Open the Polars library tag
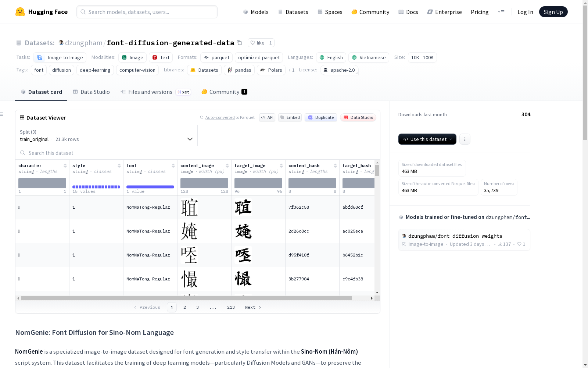Image resolution: width=588 pixels, height=368 pixels. tap(271, 70)
